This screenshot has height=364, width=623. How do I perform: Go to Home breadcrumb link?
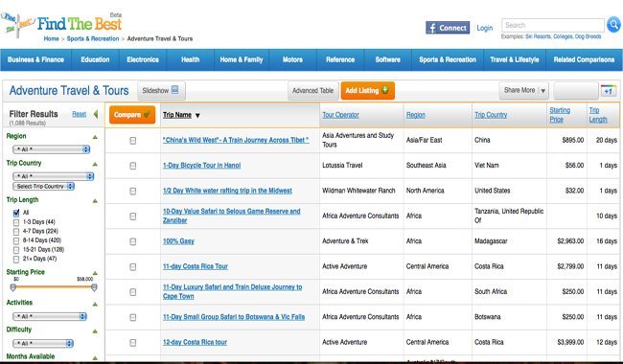[51, 39]
